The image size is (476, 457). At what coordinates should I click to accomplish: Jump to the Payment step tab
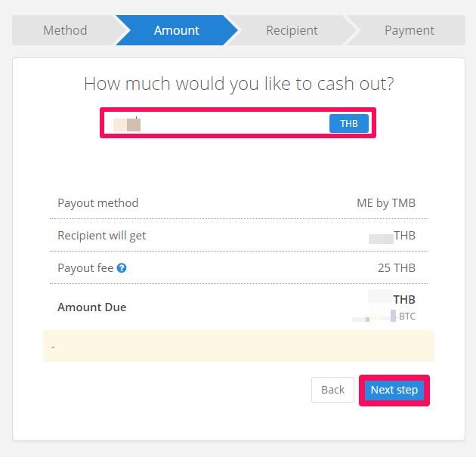coord(409,30)
